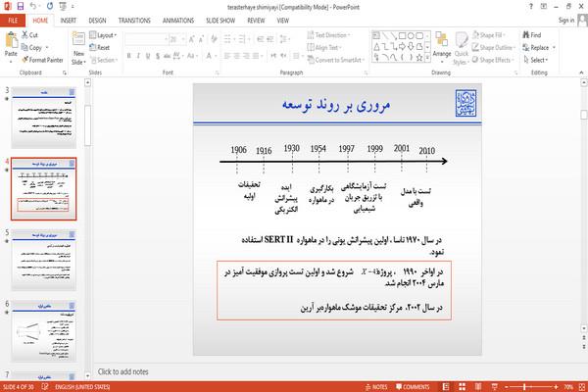
Task: Switch to the DESIGN tab
Action: 97,21
